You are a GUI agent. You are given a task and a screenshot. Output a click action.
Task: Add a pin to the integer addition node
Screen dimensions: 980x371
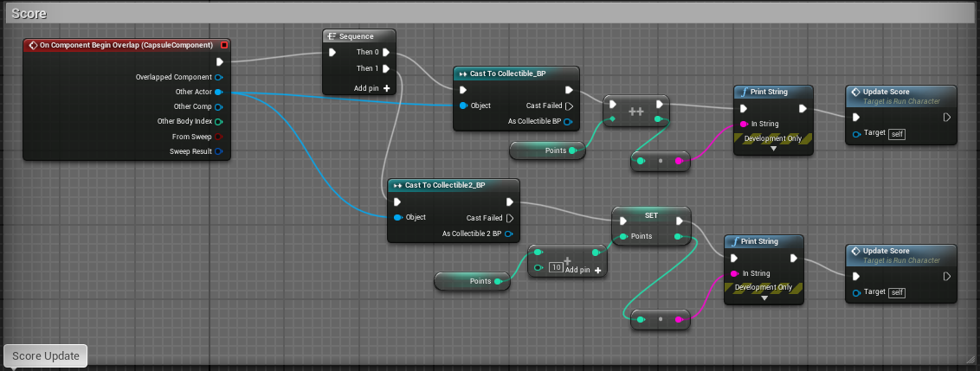[x=596, y=270]
